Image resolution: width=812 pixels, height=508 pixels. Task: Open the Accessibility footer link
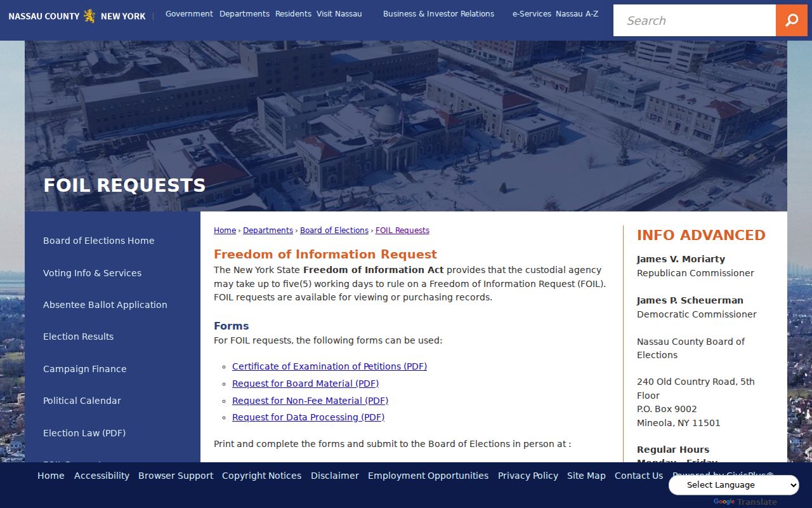[x=101, y=476]
